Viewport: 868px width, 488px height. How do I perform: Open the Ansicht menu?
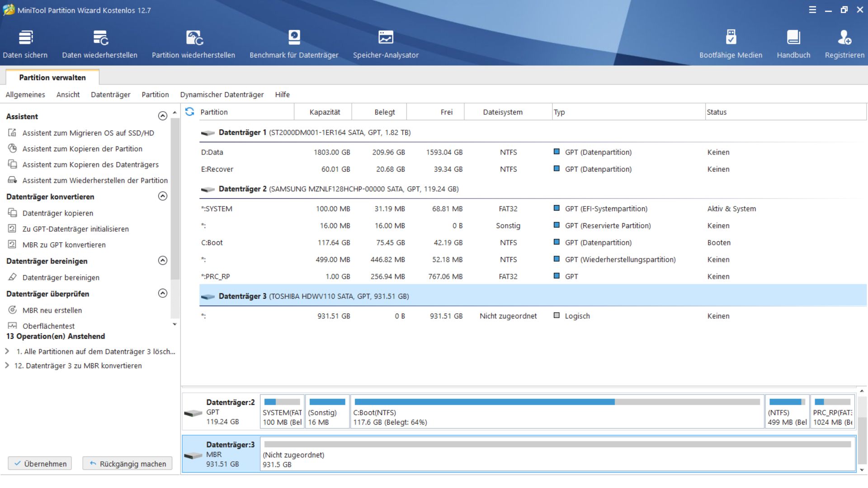[68, 94]
